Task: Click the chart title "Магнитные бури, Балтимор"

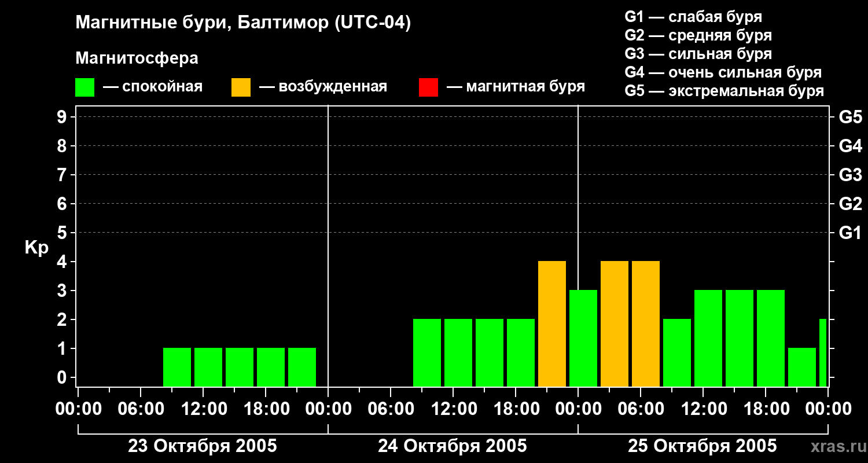Action: pyautogui.click(x=243, y=23)
